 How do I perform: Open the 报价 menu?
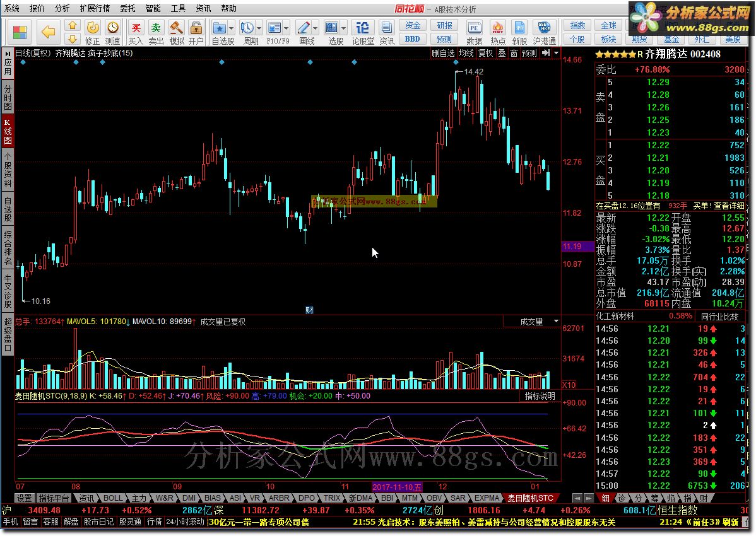37,8
